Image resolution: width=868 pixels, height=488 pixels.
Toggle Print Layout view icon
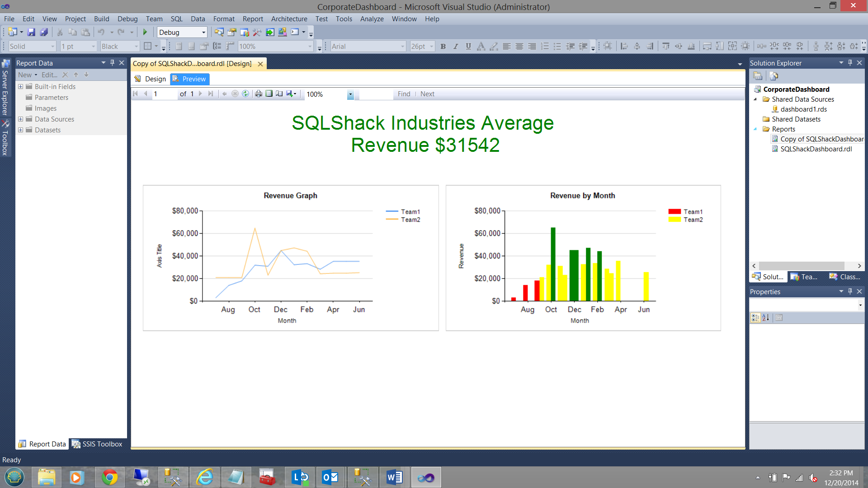pyautogui.click(x=269, y=94)
